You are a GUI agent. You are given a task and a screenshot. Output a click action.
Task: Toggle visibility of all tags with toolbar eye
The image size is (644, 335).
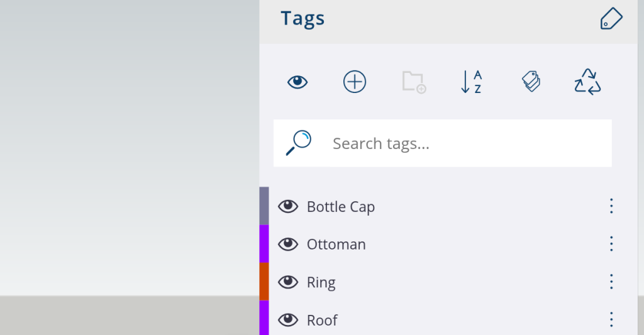297,82
